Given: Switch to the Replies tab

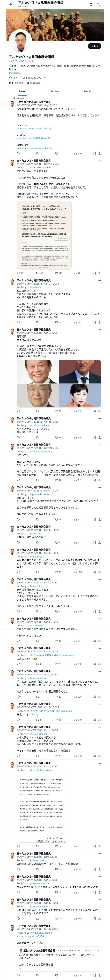Looking at the screenshot, I should point(55,91).
